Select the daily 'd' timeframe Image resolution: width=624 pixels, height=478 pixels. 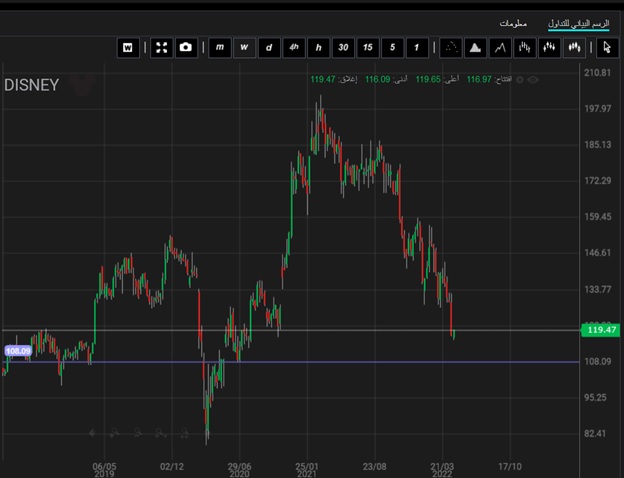tap(269, 48)
